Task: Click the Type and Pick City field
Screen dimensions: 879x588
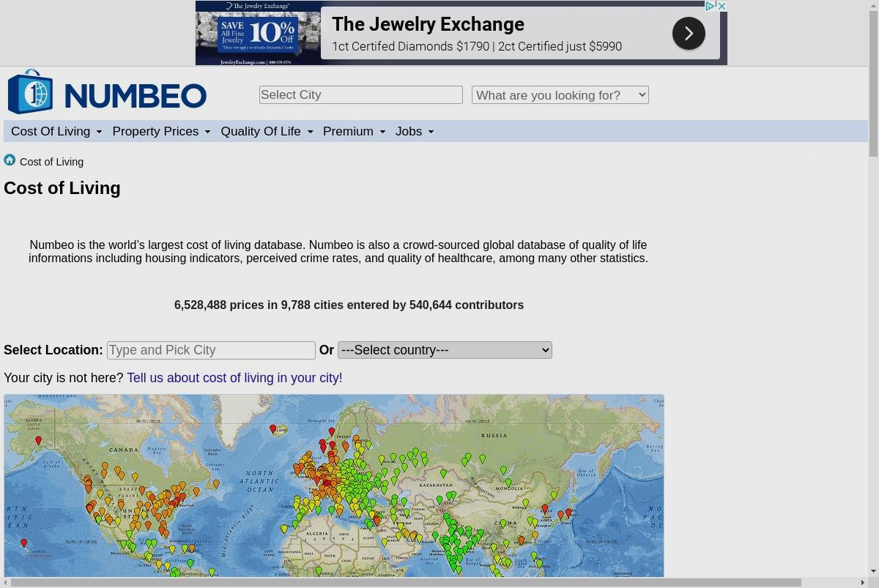Action: (x=211, y=350)
